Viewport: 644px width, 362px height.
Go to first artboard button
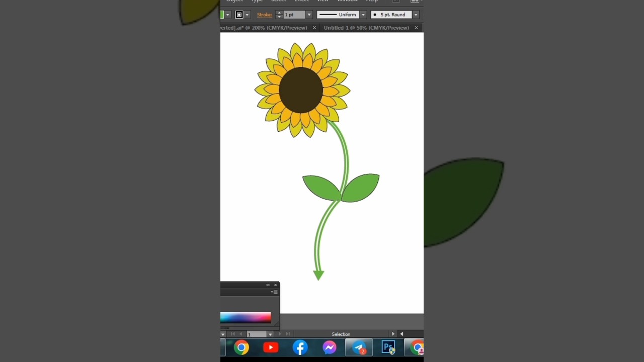232,334
